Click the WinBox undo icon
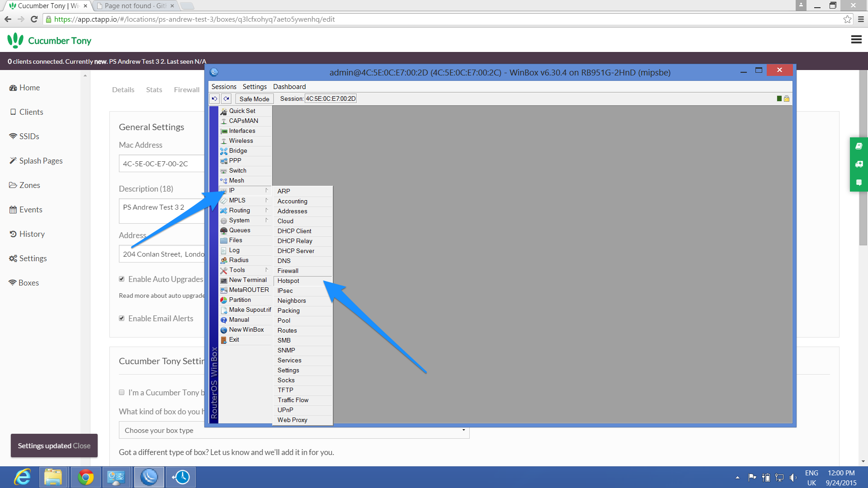 click(x=215, y=99)
